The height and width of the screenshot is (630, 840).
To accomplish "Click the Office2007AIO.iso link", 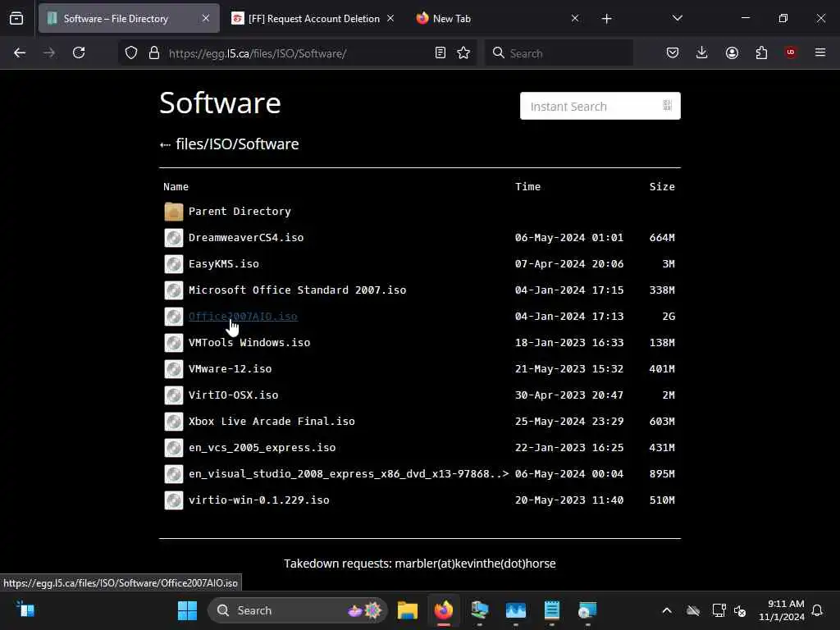I will (x=243, y=317).
